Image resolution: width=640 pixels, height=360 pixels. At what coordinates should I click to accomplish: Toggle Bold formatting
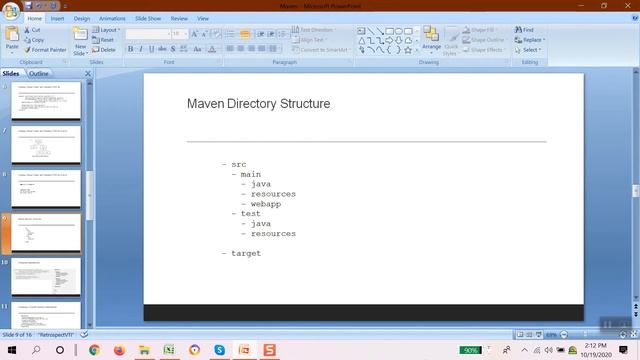130,49
